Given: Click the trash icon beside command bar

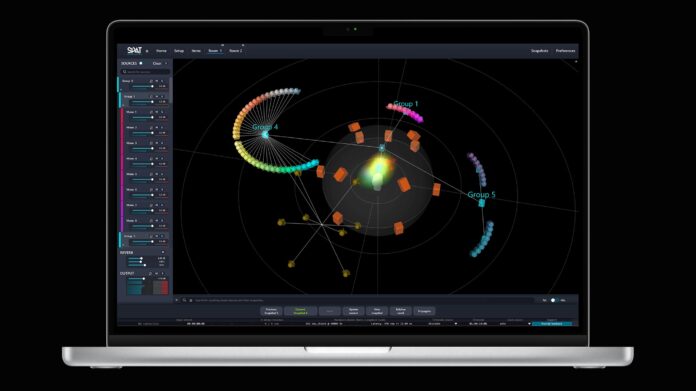Looking at the screenshot, I should [191, 300].
